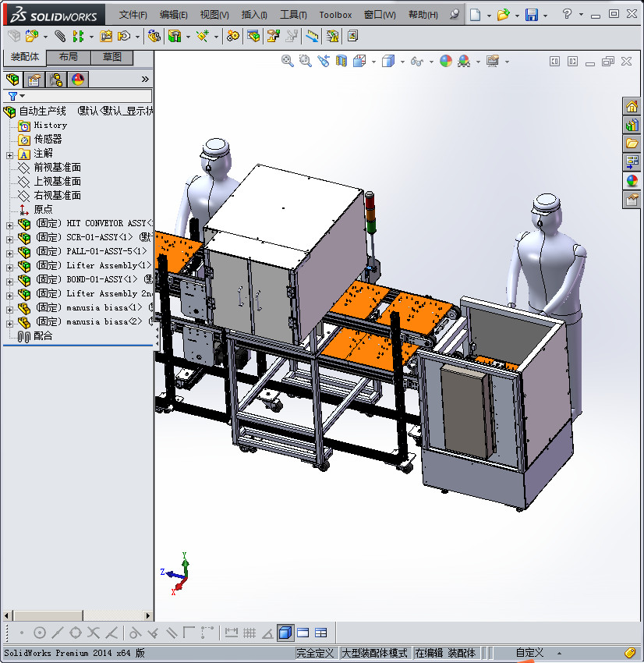Expand the 注解 annotations folder
The width and height of the screenshot is (644, 663).
click(9, 154)
